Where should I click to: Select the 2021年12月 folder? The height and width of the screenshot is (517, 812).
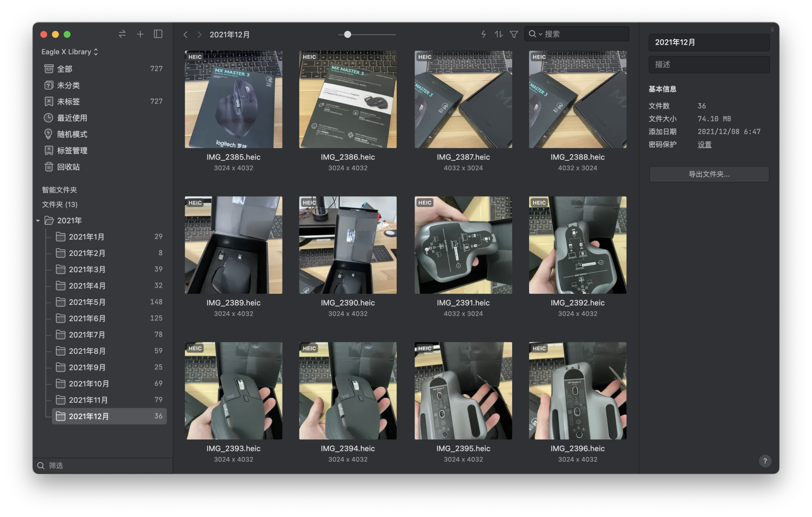[109, 416]
